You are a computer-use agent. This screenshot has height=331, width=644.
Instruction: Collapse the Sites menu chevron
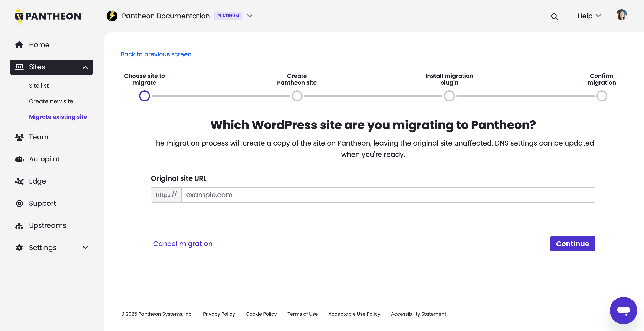coord(85,67)
